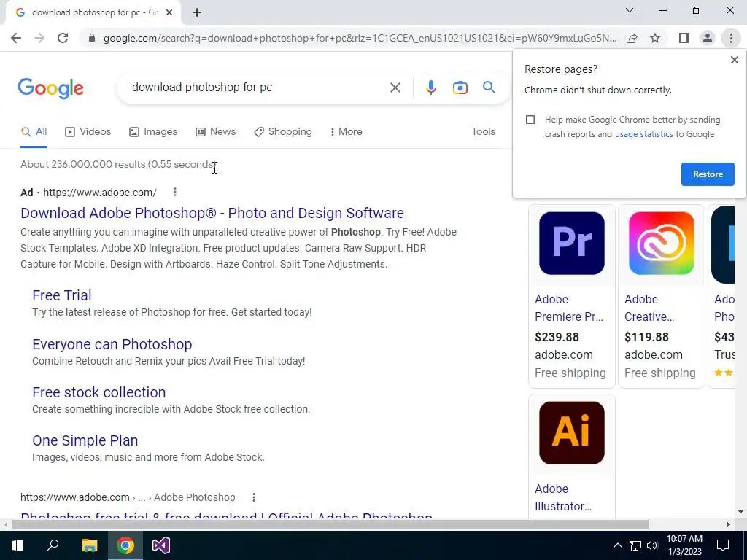Viewport: 747px width, 560px height.
Task: Click the lock icon in the address bar
Action: 92,38
